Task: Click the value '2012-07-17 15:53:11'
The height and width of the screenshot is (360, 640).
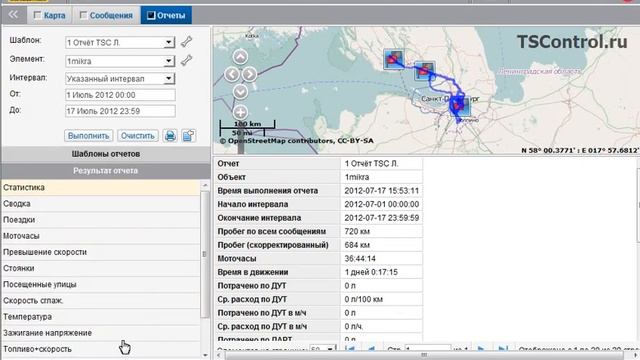Action: point(381,191)
